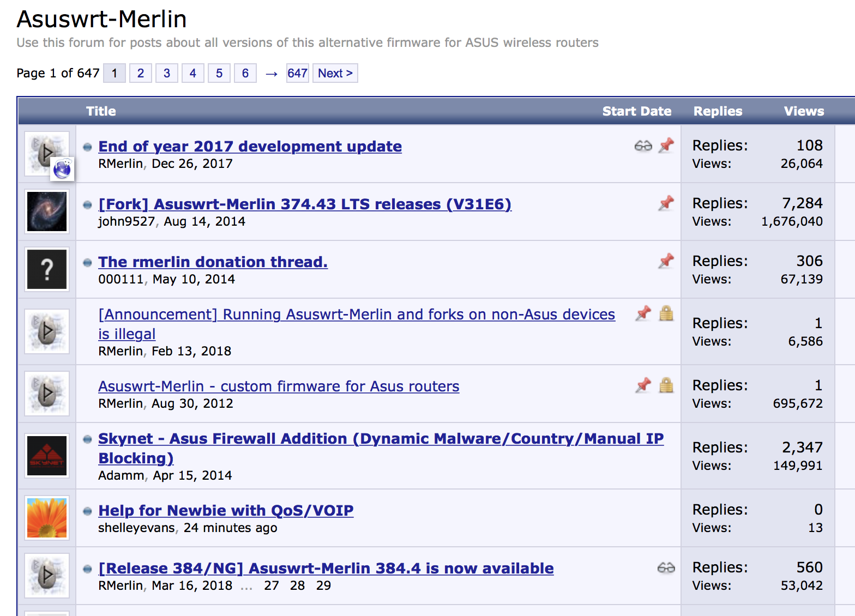
Task: Click unread dot beside Fork 374.43 LTS thread
Action: click(x=87, y=205)
